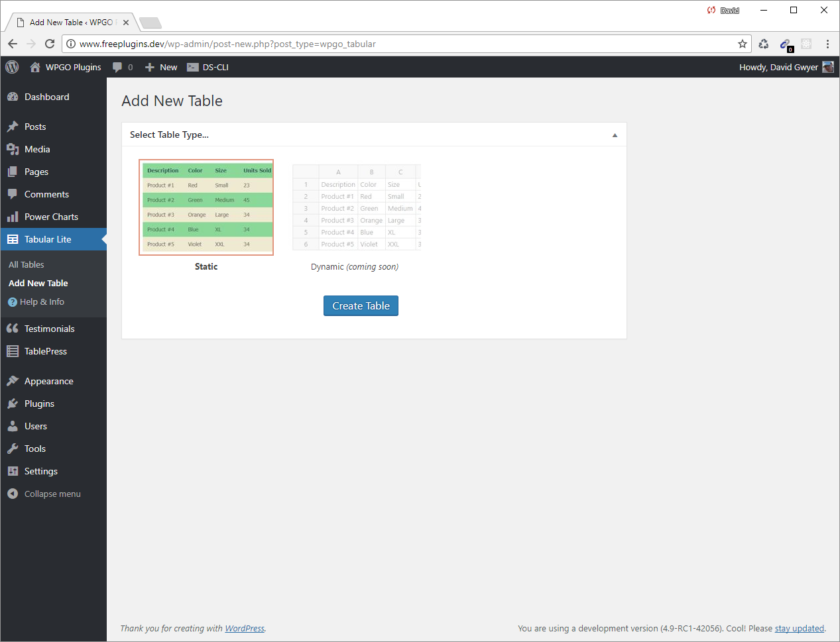
Task: Click the Testimonials quote icon
Action: [13, 329]
